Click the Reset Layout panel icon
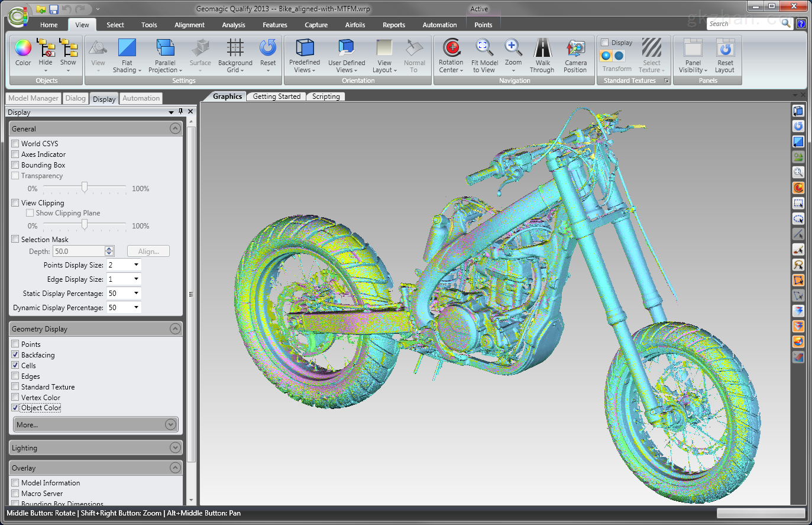This screenshot has width=812, height=525. click(724, 56)
